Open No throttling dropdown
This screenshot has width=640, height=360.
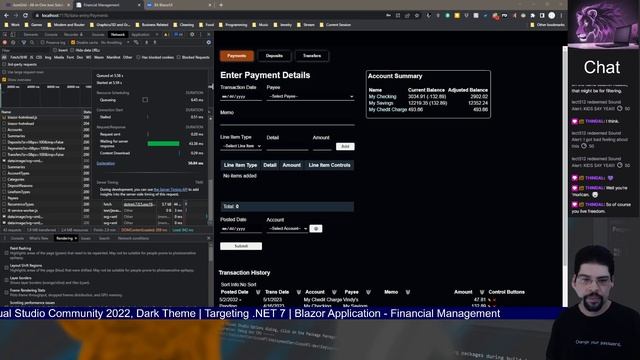pos(114,42)
